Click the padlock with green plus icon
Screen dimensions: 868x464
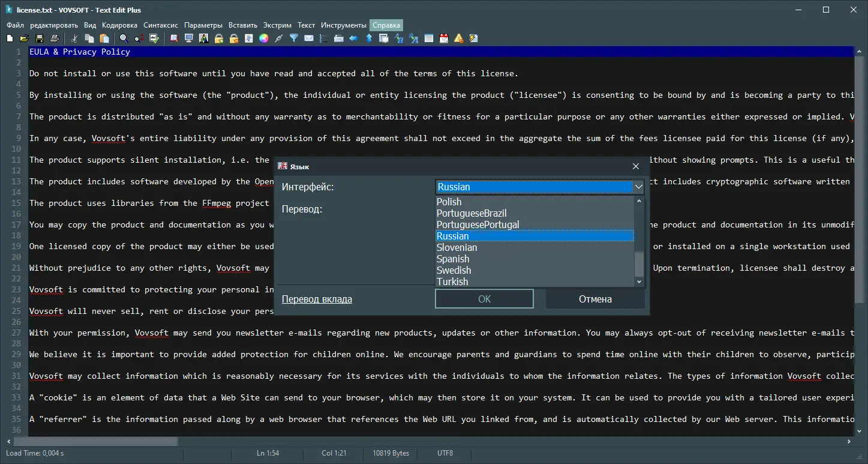click(219, 38)
